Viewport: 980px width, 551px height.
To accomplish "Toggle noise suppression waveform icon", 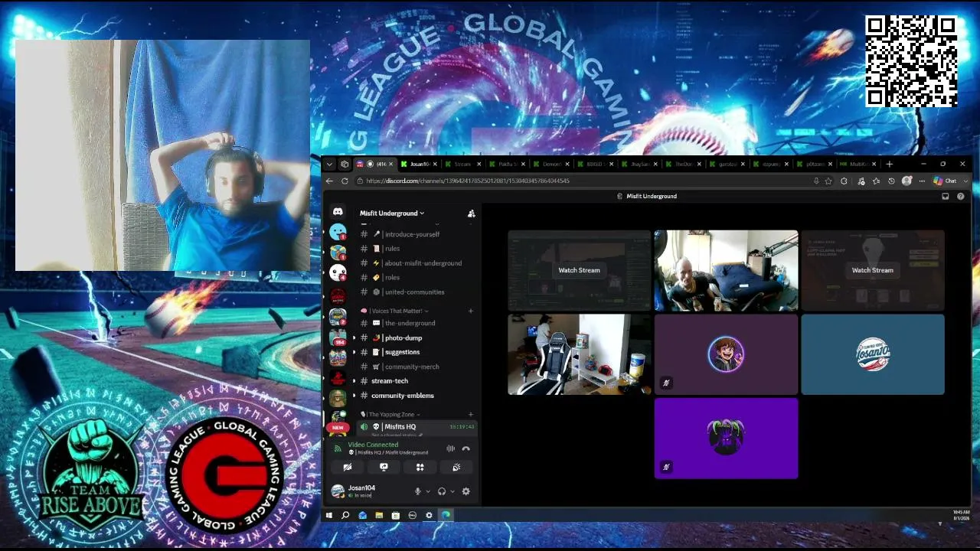I will pyautogui.click(x=450, y=448).
